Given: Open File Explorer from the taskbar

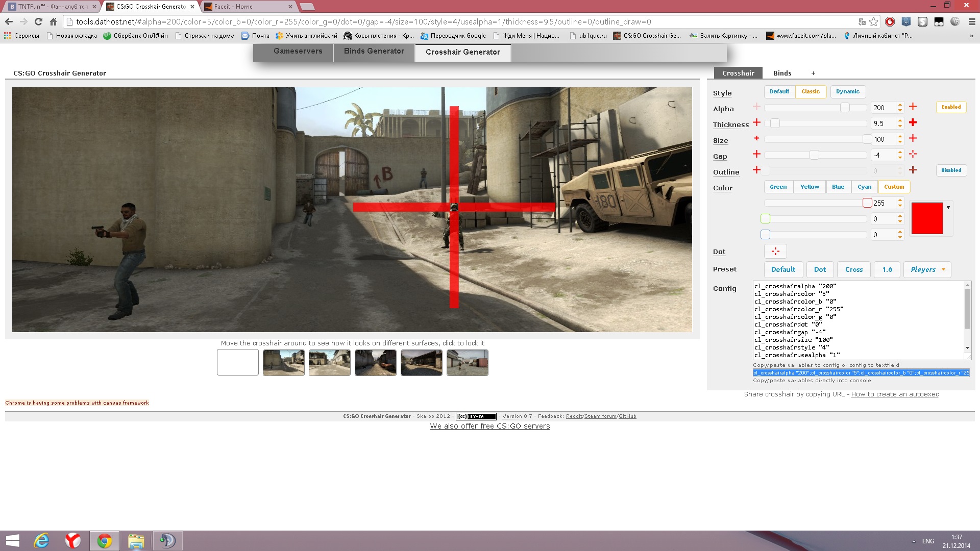Looking at the screenshot, I should (x=136, y=541).
